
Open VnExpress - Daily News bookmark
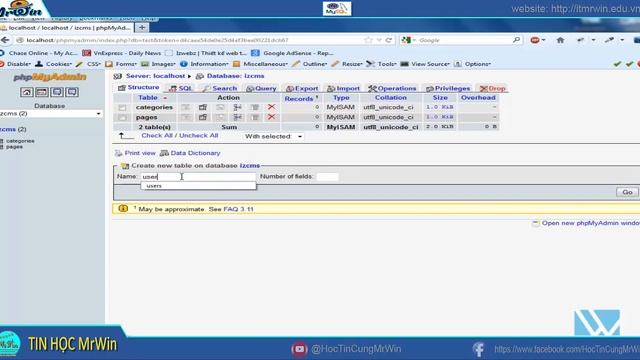pos(122,53)
